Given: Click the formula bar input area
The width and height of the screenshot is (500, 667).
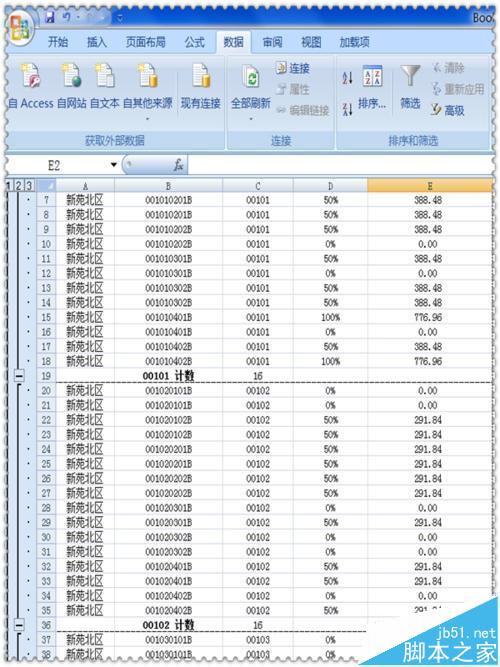Looking at the screenshot, I should click(x=340, y=165).
